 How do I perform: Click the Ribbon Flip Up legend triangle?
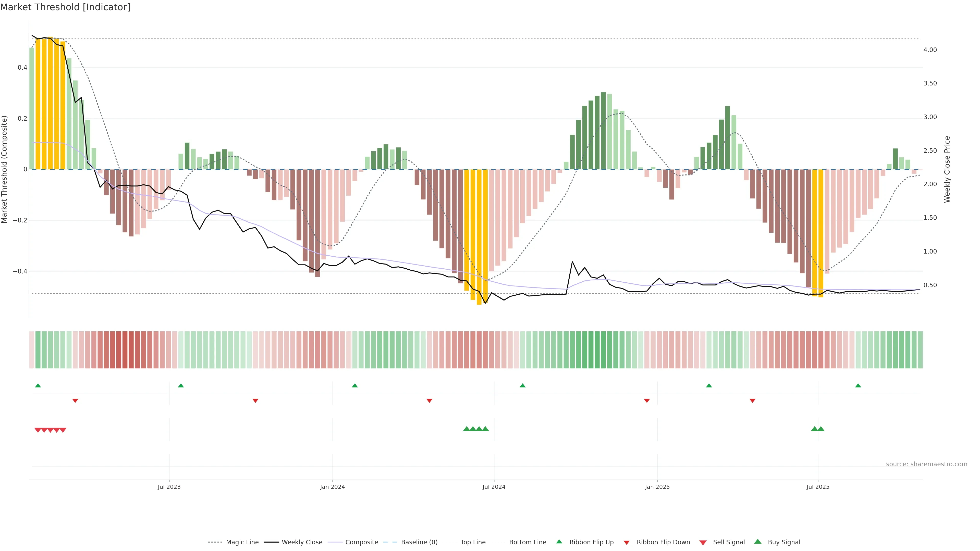click(x=559, y=542)
